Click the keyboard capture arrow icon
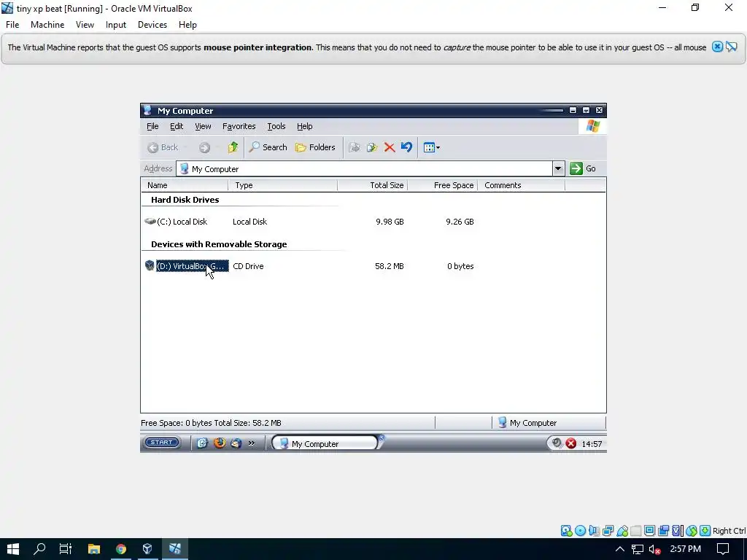 pos(705,531)
